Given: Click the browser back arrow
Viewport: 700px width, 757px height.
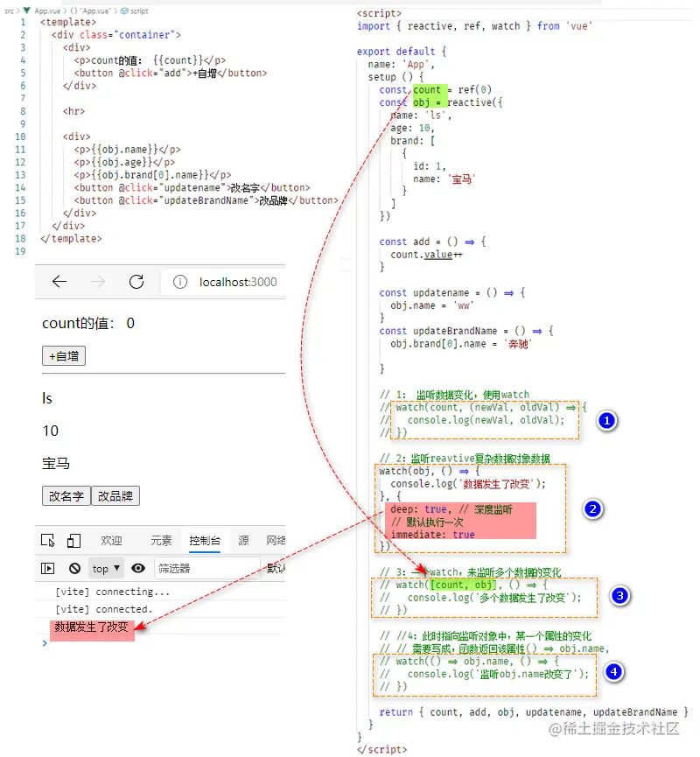Looking at the screenshot, I should (x=59, y=282).
